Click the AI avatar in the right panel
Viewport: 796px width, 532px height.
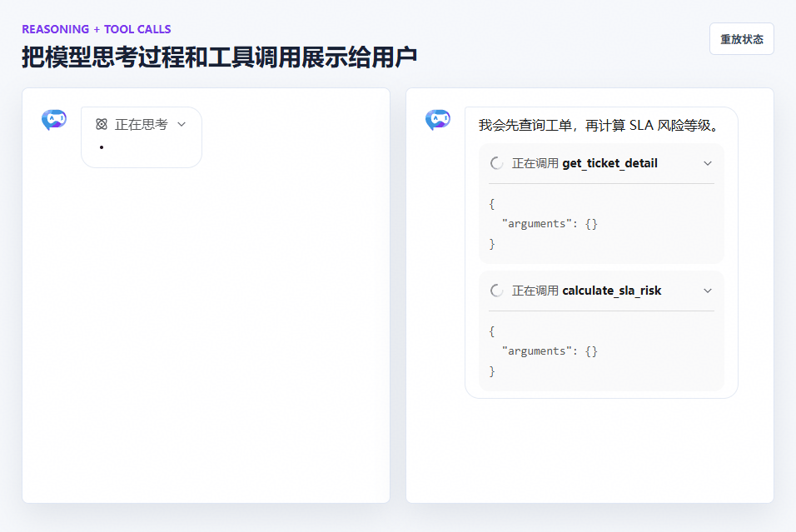[438, 120]
